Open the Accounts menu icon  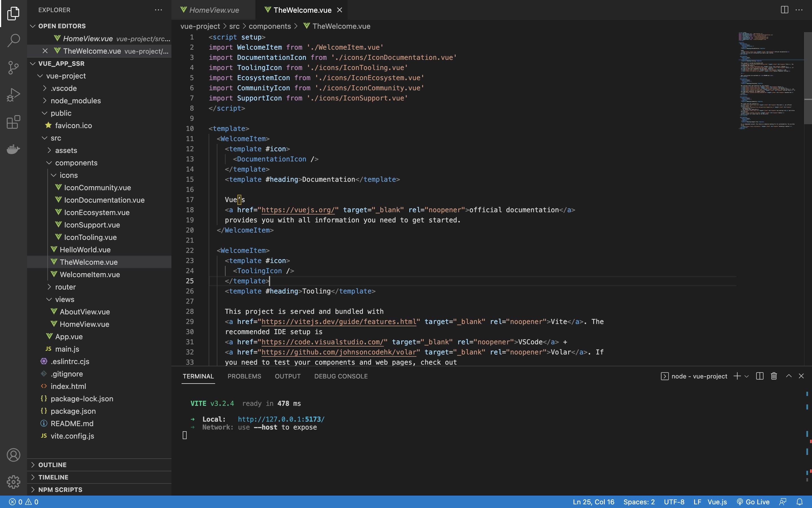point(14,455)
